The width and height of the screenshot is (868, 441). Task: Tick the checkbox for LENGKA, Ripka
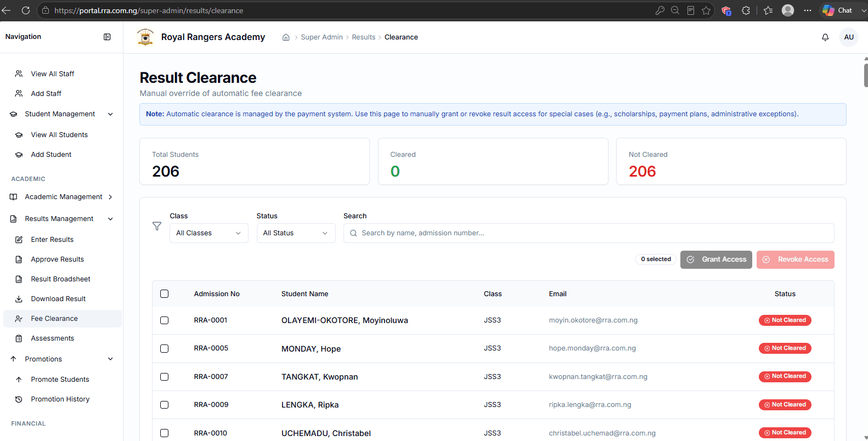tap(164, 405)
